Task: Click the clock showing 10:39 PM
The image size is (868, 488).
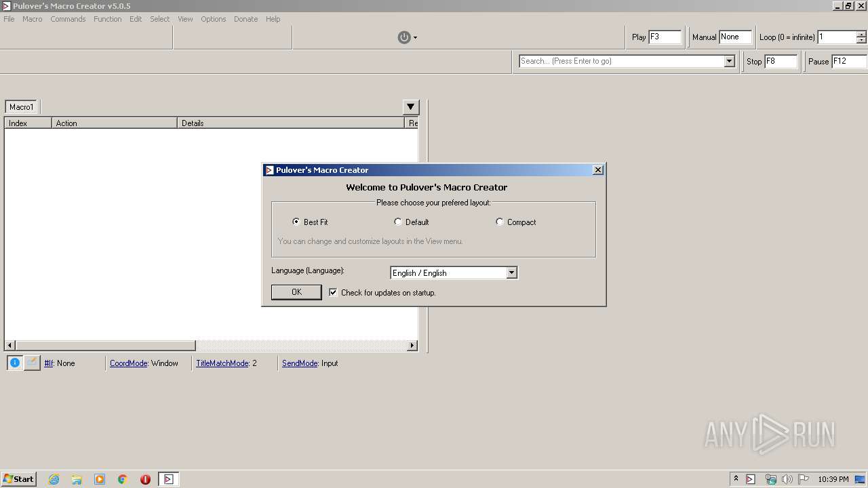Action: point(833,479)
